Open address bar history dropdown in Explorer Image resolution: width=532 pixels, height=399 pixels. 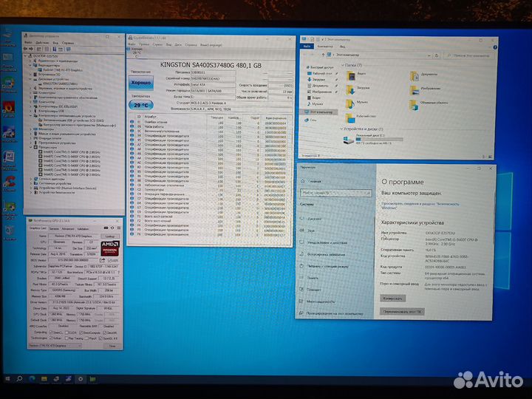click(x=429, y=55)
